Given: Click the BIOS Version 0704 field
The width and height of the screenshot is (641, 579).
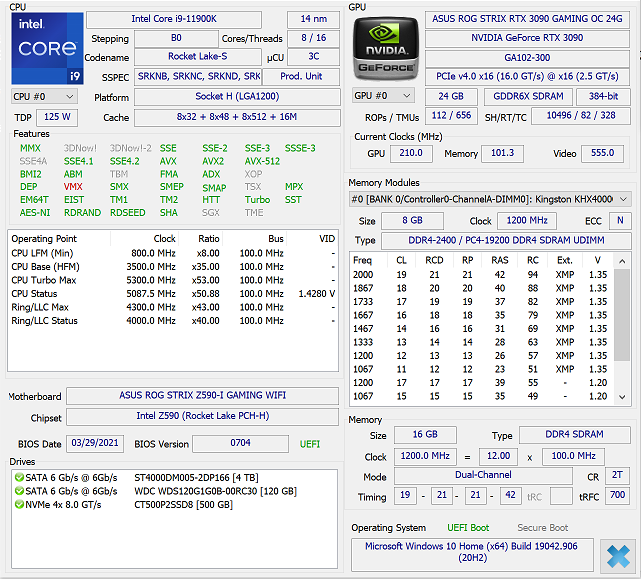Looking at the screenshot, I should 240,443.
